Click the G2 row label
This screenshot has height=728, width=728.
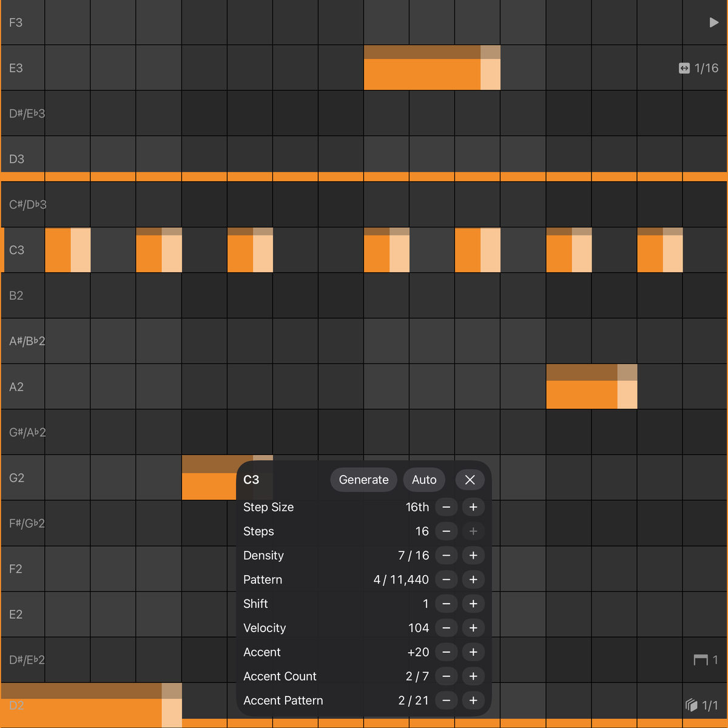[16, 477]
